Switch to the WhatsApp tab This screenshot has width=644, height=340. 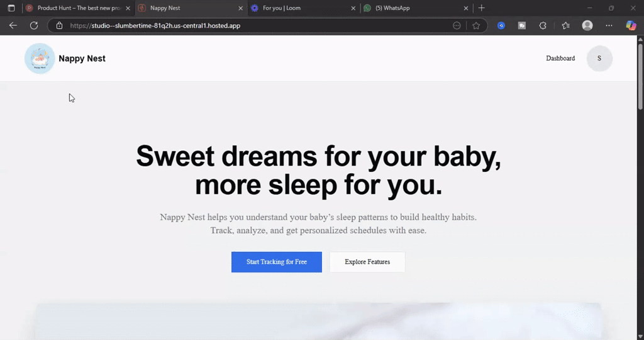(x=416, y=8)
